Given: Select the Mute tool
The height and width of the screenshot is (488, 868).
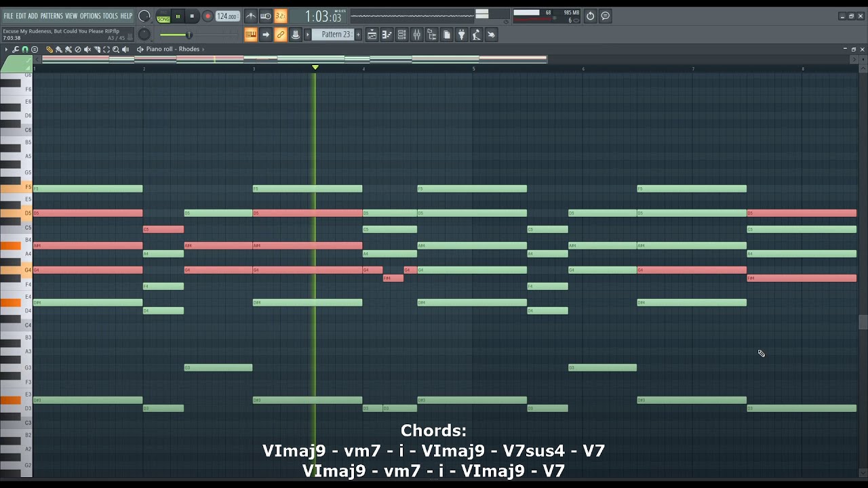Looking at the screenshot, I should [x=87, y=49].
